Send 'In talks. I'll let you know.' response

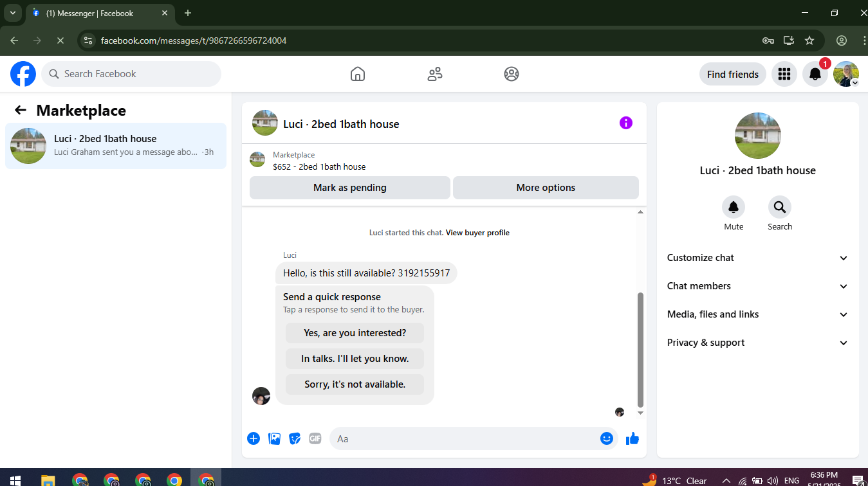[355, 359]
